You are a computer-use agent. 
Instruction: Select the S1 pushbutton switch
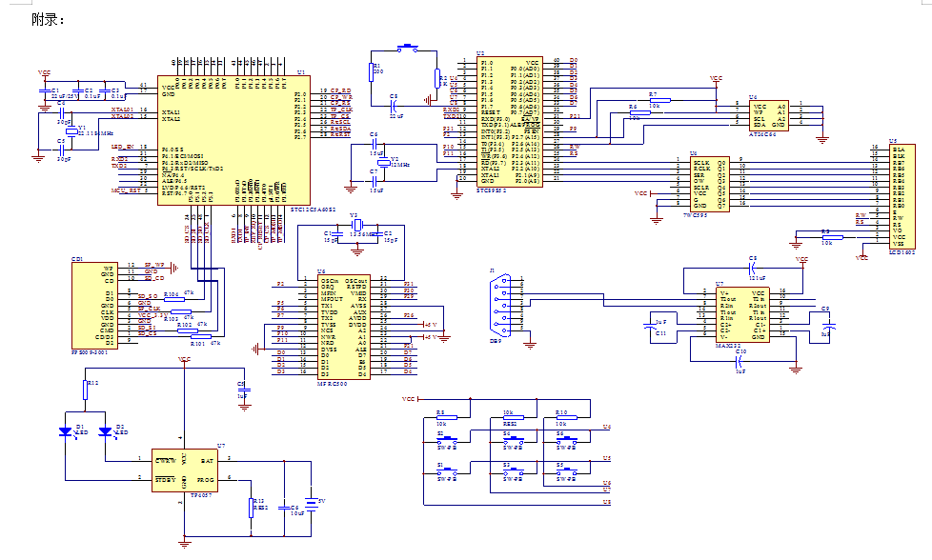click(x=448, y=472)
